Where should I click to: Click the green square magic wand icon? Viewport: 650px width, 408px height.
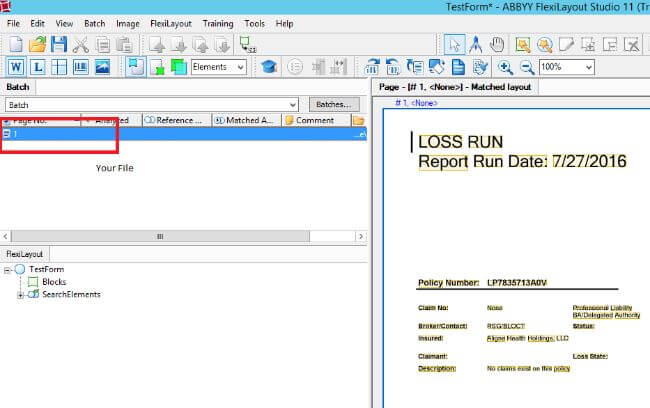[523, 44]
